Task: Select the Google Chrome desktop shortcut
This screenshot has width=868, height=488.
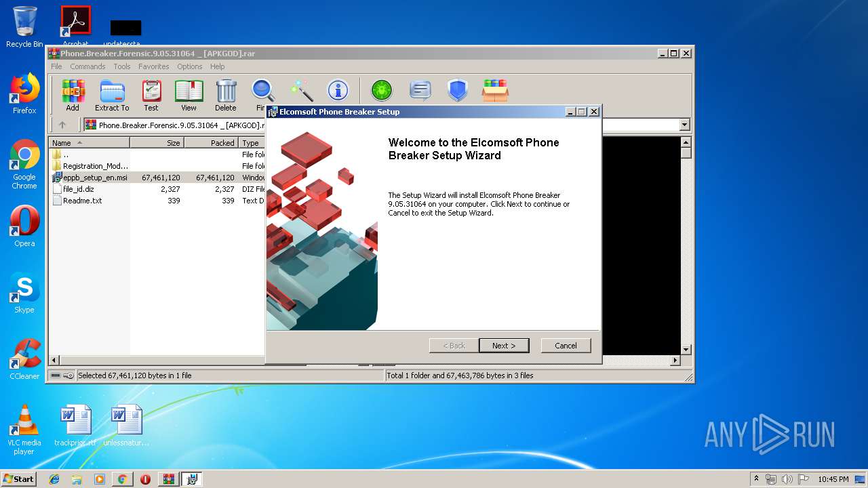Action: 24,164
